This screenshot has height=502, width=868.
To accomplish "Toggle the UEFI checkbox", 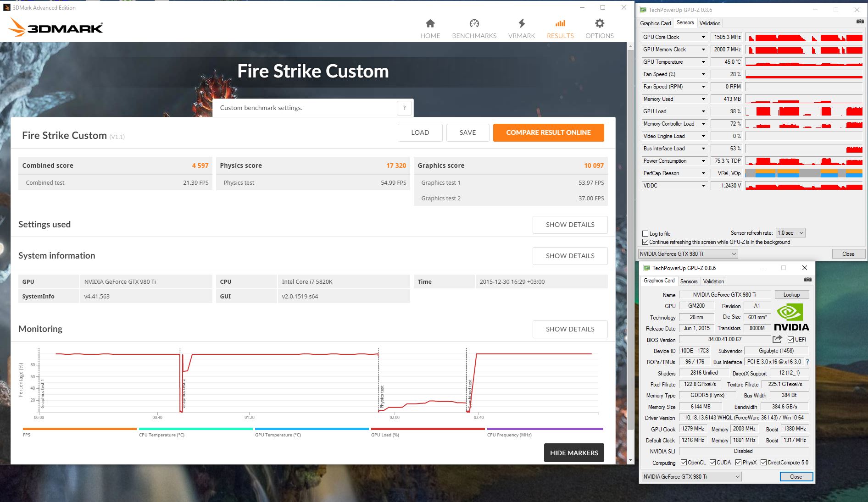I will coord(790,340).
